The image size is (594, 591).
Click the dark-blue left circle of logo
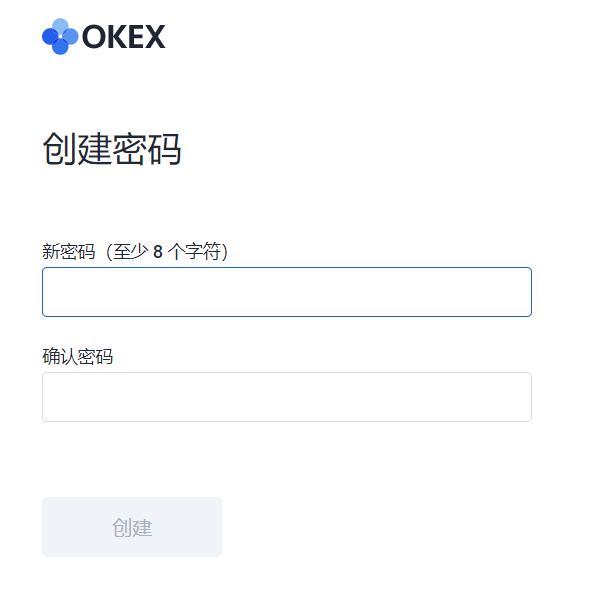pos(50,37)
